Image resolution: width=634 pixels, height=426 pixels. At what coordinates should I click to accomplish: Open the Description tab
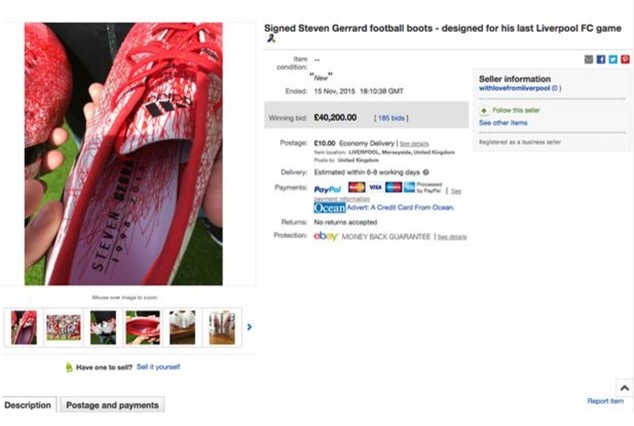click(x=28, y=405)
